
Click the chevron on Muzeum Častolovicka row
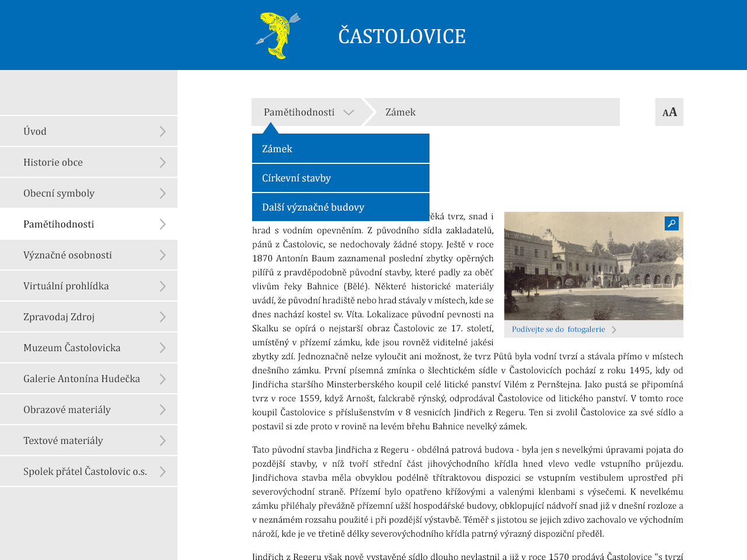pos(163,348)
